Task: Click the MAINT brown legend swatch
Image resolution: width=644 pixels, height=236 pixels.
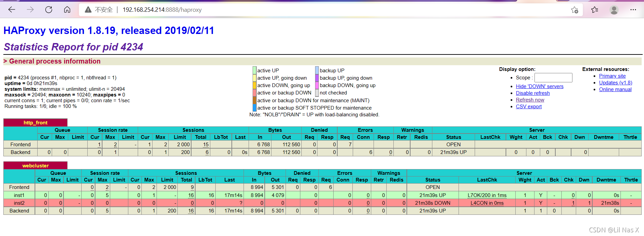Action: click(254, 100)
